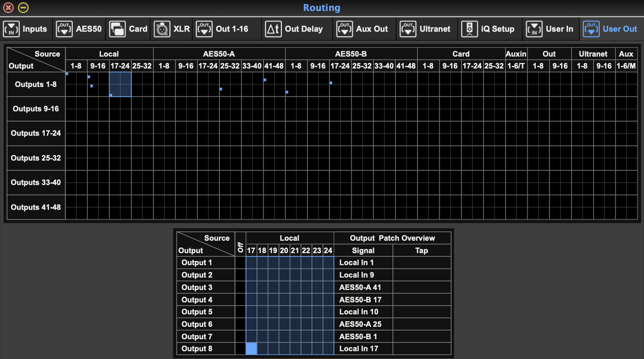Click the Outputs 1-8 row header
The width and height of the screenshot is (644, 359).
[x=36, y=84]
